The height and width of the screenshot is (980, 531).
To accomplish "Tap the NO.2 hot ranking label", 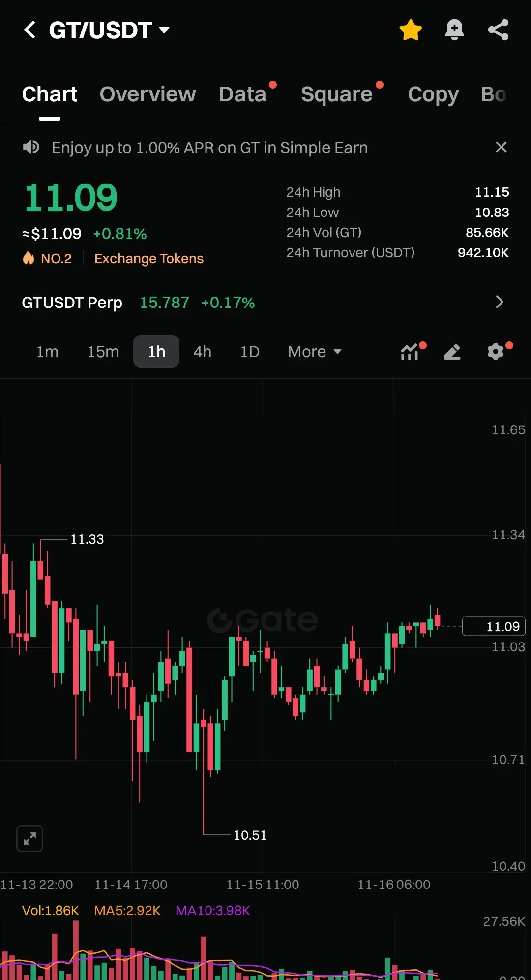I will tap(48, 258).
